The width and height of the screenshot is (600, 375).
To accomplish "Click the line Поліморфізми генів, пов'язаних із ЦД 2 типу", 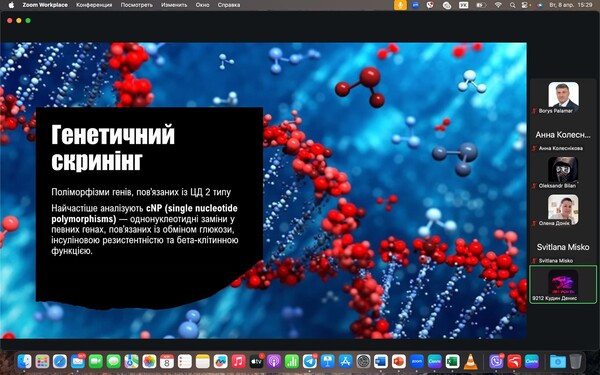I will tap(141, 192).
